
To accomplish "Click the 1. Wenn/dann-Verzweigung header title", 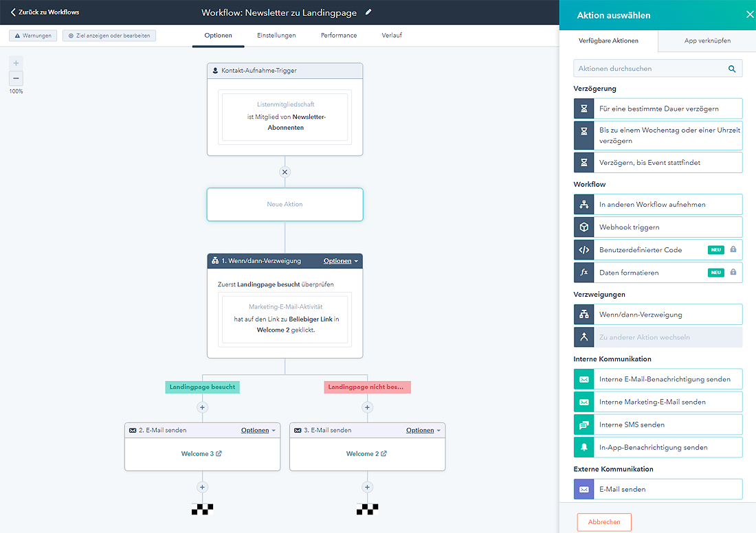I will coord(261,261).
